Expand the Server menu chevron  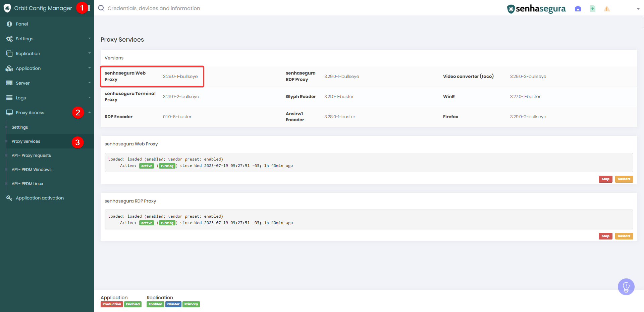click(90, 83)
